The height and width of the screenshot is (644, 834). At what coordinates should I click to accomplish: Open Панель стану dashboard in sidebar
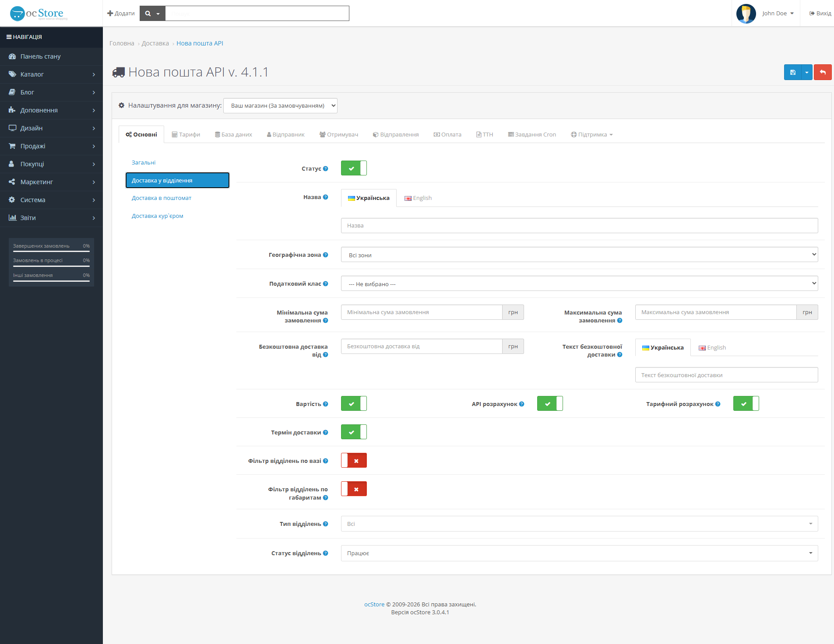[x=51, y=56]
